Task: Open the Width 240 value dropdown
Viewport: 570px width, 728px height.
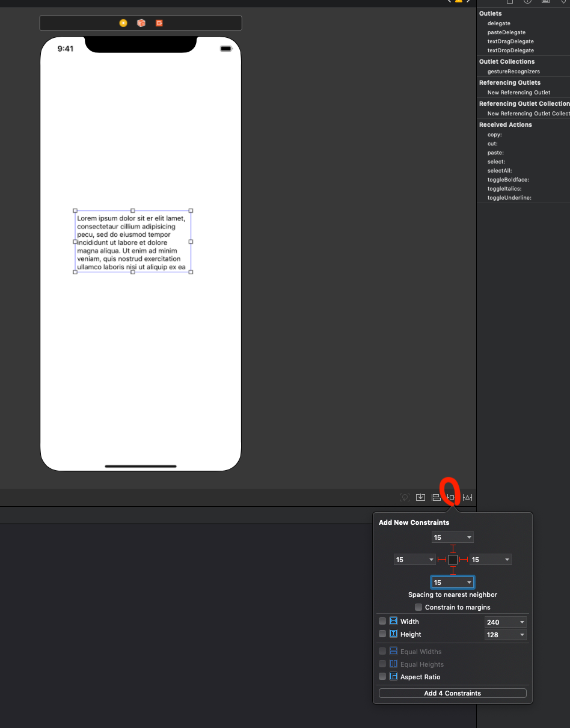Action: click(x=522, y=622)
